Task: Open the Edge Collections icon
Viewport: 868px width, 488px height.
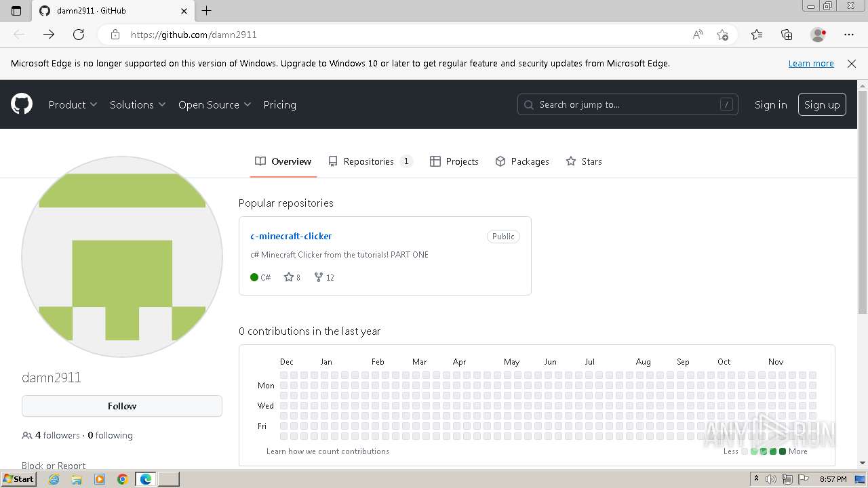Action: [x=787, y=35]
